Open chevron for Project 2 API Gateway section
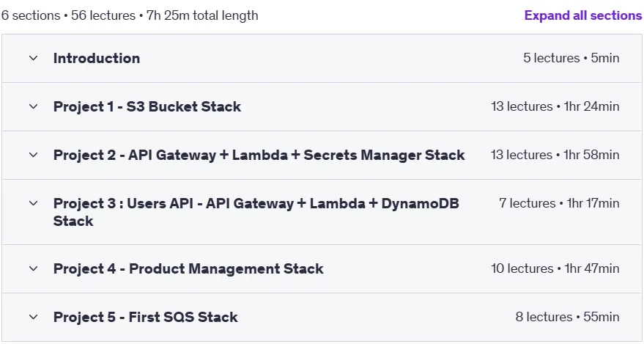The image size is (644, 344). click(x=33, y=155)
